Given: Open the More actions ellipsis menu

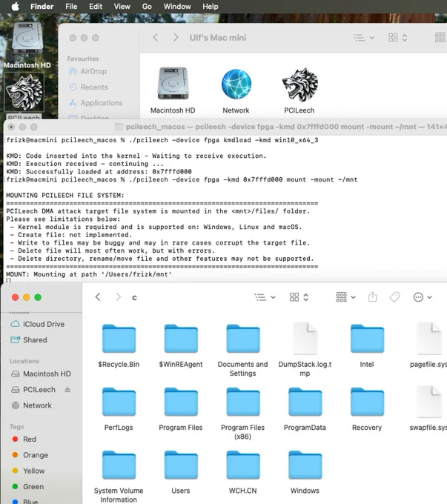Looking at the screenshot, I should (423, 297).
